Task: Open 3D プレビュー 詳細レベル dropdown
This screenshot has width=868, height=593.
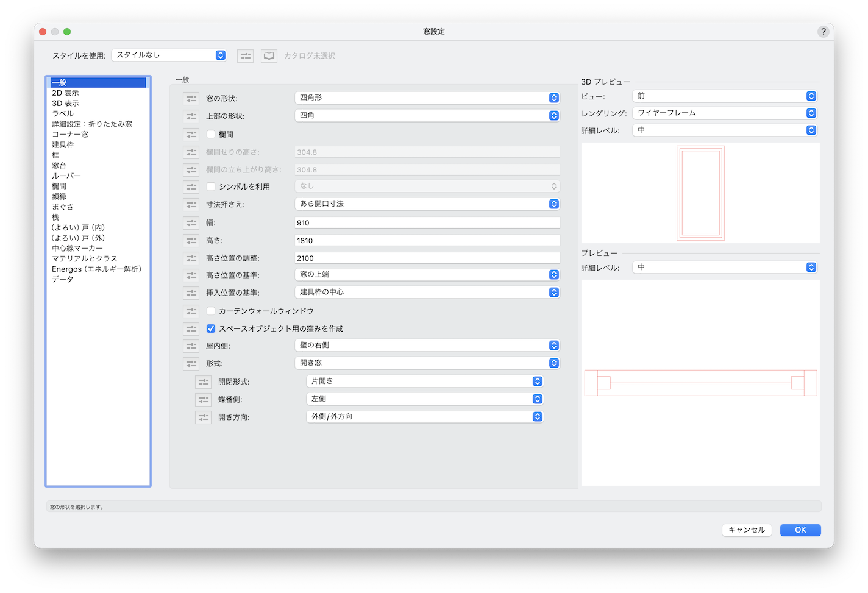Action: [725, 130]
